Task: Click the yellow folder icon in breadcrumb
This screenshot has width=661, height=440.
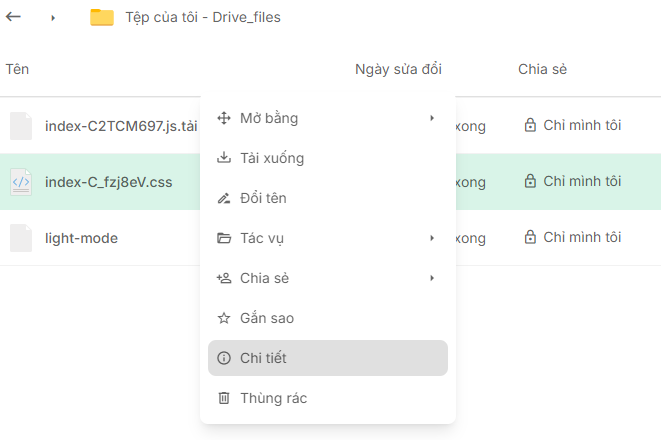Action: coord(102,17)
